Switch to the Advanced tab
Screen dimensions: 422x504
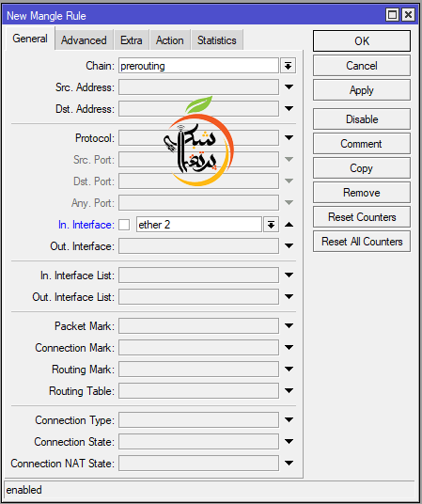click(84, 40)
